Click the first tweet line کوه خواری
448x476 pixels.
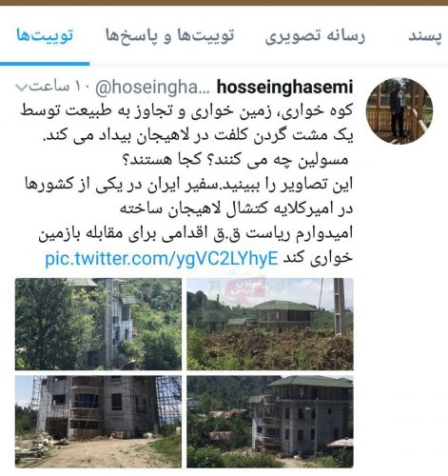click(x=186, y=111)
